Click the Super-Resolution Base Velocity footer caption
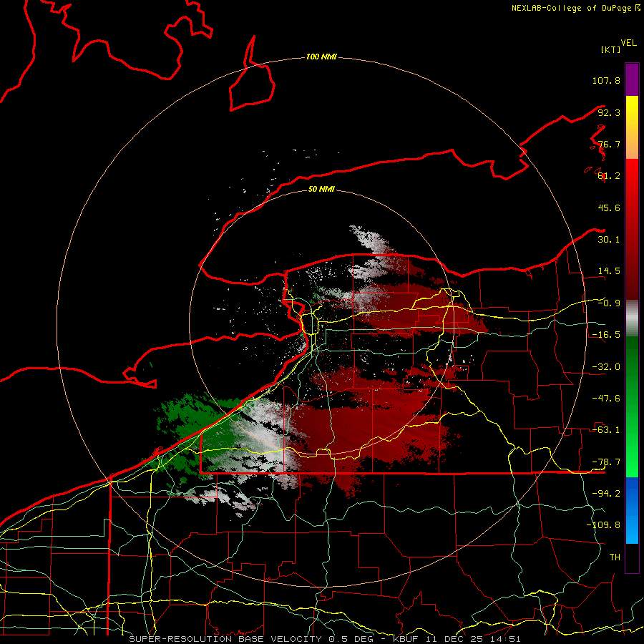This screenshot has height=644, width=644. click(324, 639)
